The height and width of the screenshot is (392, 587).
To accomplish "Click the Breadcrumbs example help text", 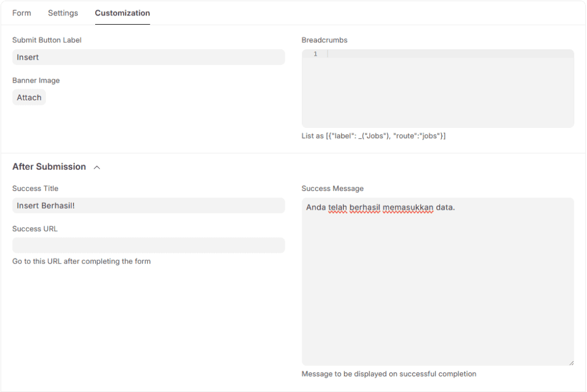I will [373, 136].
